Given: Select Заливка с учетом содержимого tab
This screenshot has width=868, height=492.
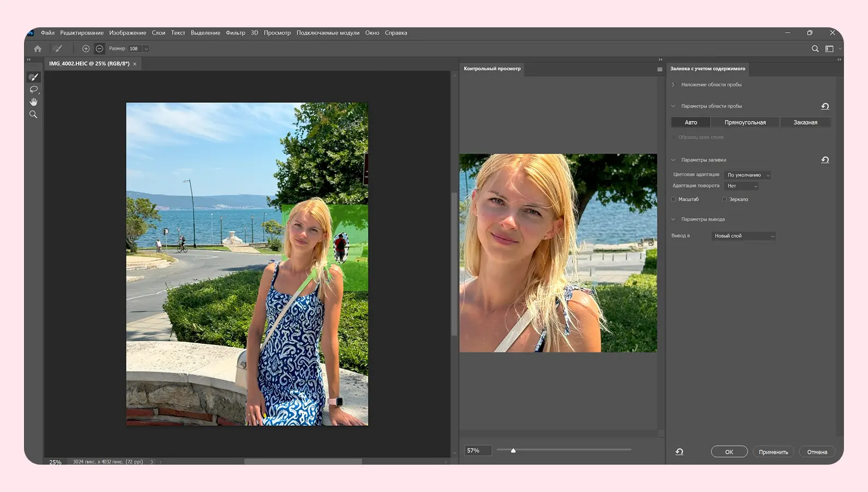Looking at the screenshot, I should (707, 69).
